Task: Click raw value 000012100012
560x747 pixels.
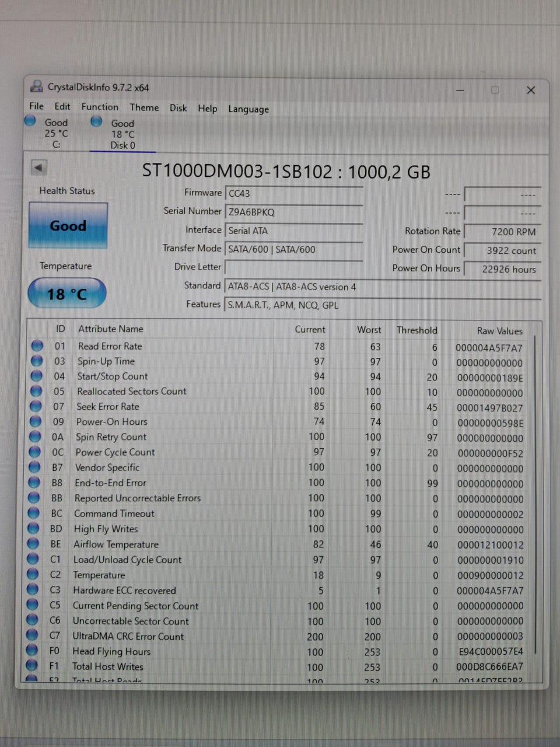Action: (490, 545)
